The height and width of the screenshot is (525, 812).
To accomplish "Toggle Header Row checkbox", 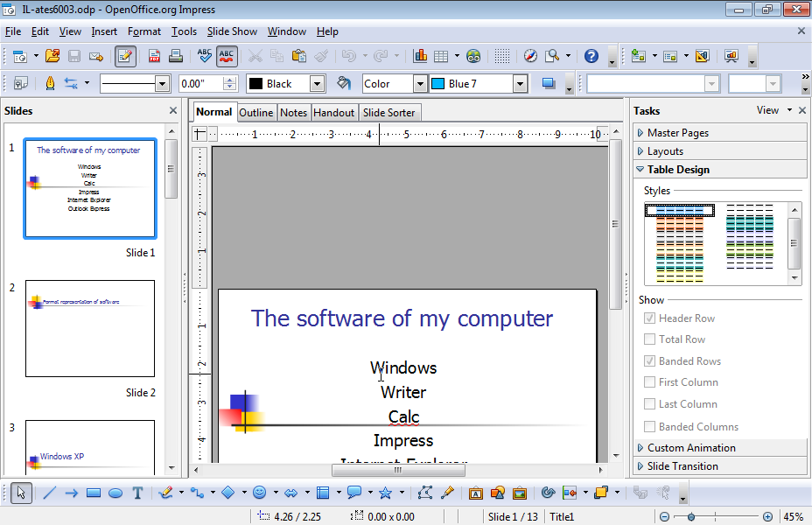I will 649,318.
